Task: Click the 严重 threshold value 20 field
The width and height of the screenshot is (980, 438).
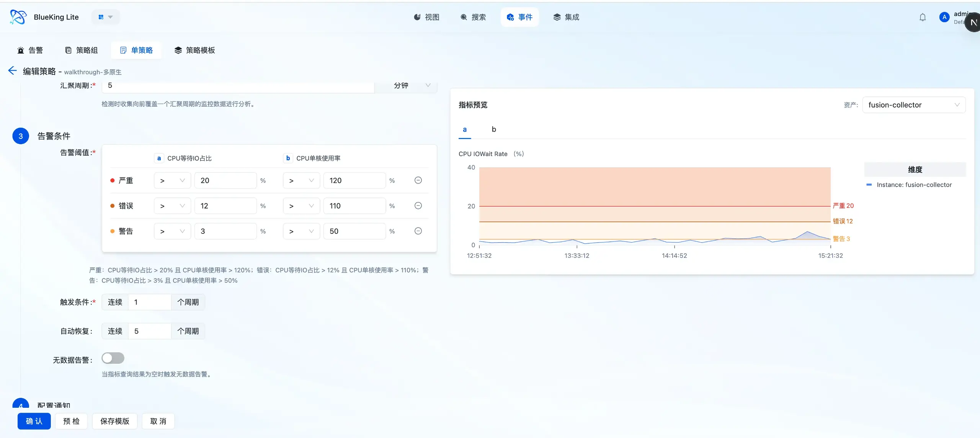Action: coord(225,180)
